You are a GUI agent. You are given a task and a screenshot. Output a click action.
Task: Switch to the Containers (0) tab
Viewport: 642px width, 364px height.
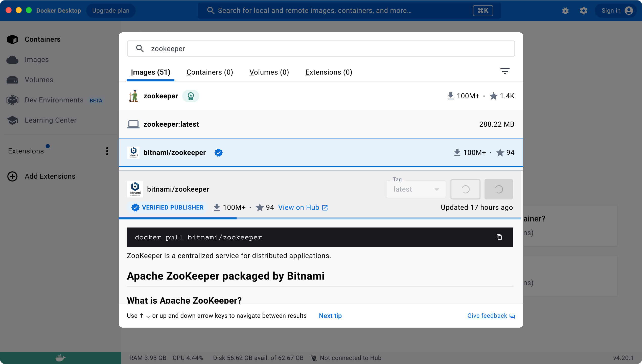[x=210, y=72]
